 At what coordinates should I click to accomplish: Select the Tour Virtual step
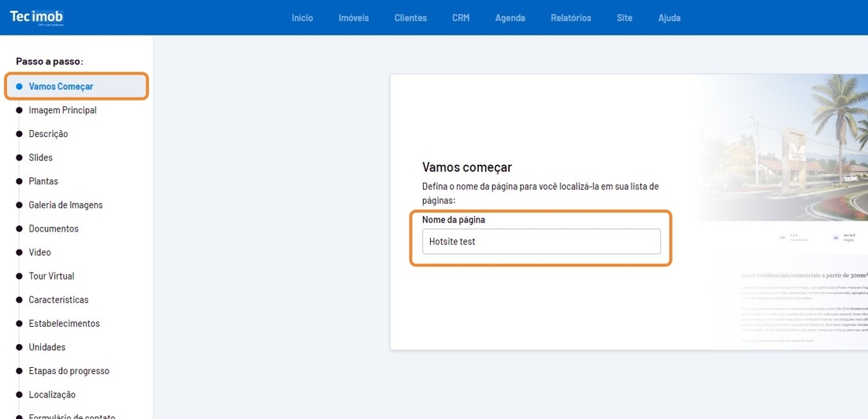coord(51,276)
